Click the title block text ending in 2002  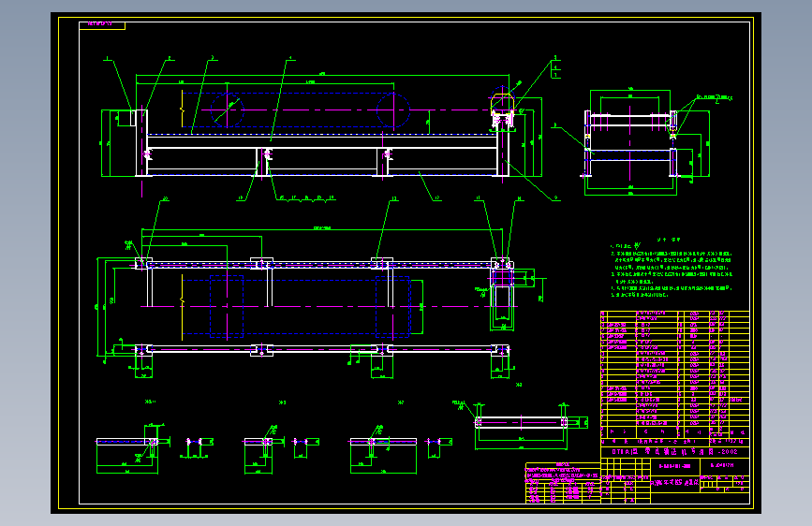coord(674,451)
